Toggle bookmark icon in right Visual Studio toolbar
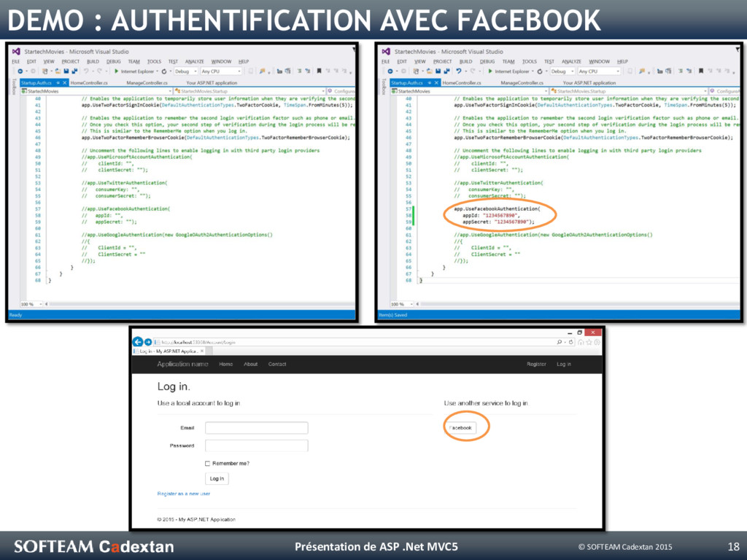 pos(701,71)
